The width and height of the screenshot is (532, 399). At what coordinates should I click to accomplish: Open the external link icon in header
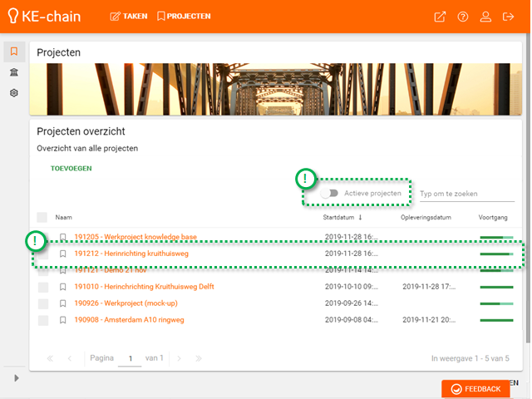coord(440,17)
